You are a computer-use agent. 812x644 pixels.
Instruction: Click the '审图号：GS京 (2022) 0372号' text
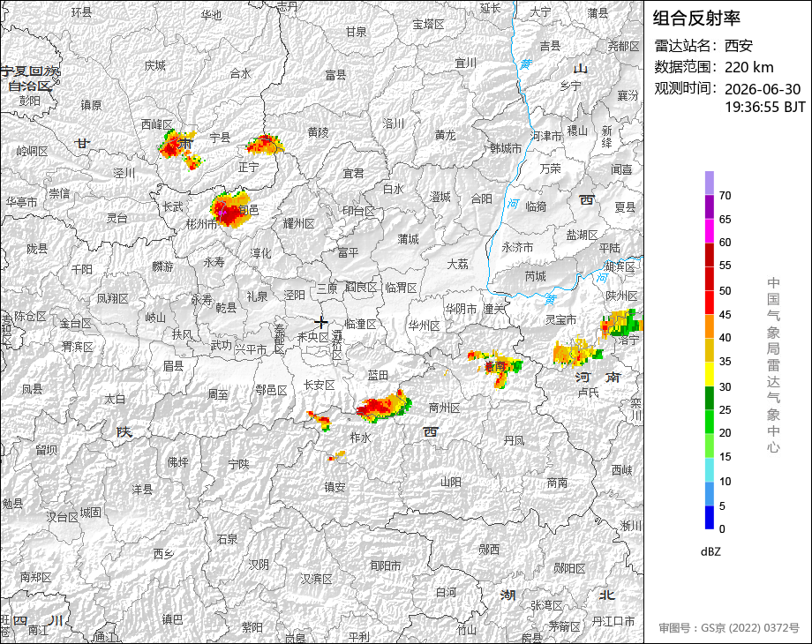[x=729, y=628]
